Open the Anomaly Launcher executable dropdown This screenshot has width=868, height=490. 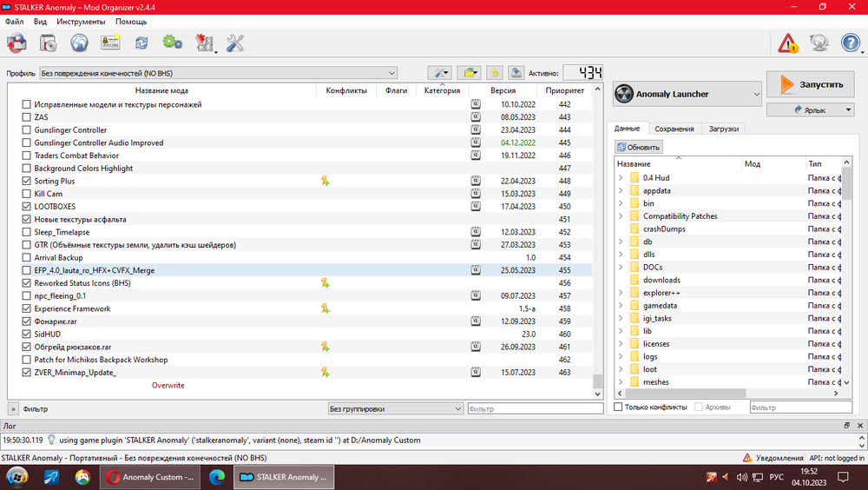687,94
